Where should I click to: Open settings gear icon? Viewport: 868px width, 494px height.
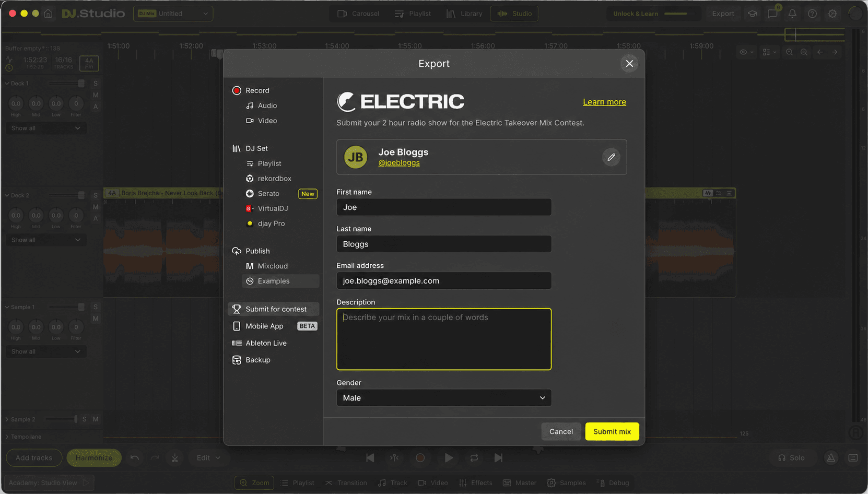pos(832,14)
